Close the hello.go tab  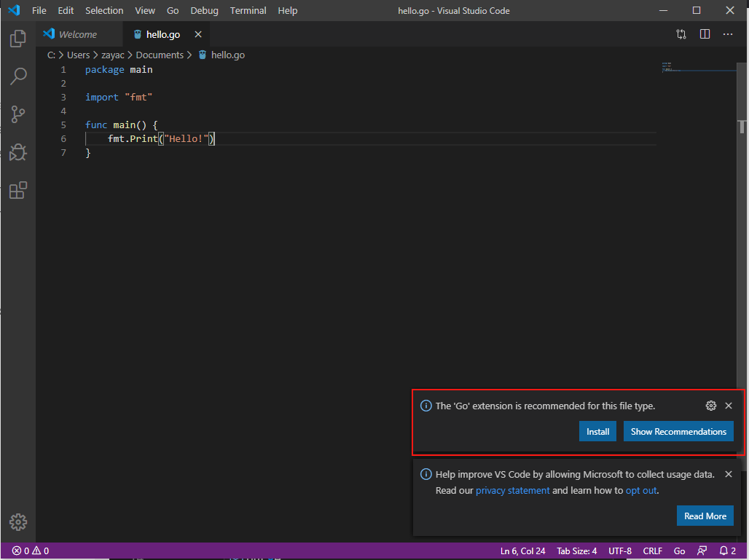(x=198, y=34)
